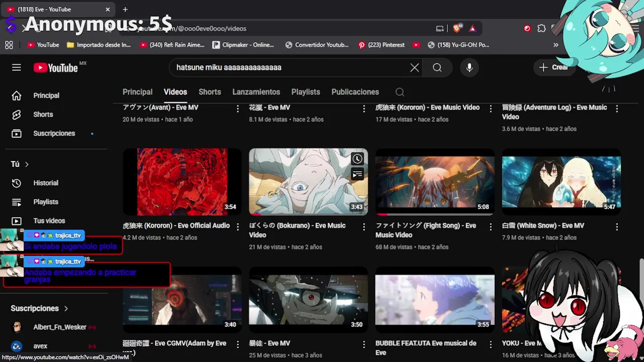Play the White Snow video thumbnail
644x362 pixels.
tap(561, 182)
